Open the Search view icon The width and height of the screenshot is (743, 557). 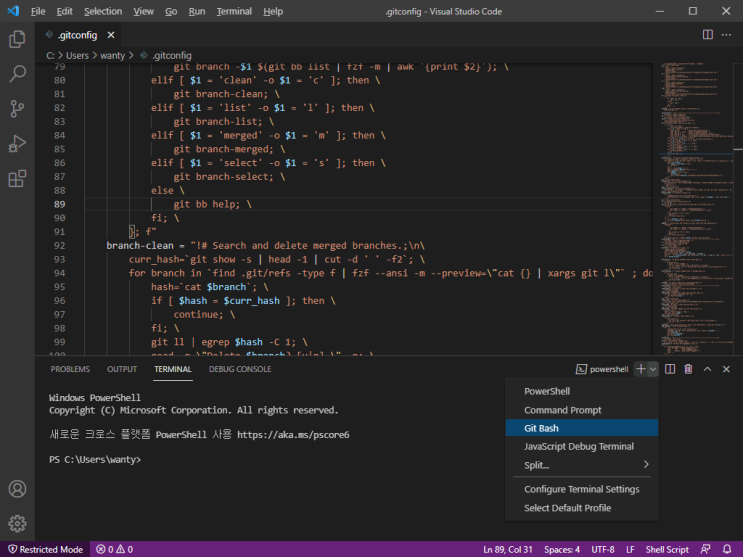point(17,74)
